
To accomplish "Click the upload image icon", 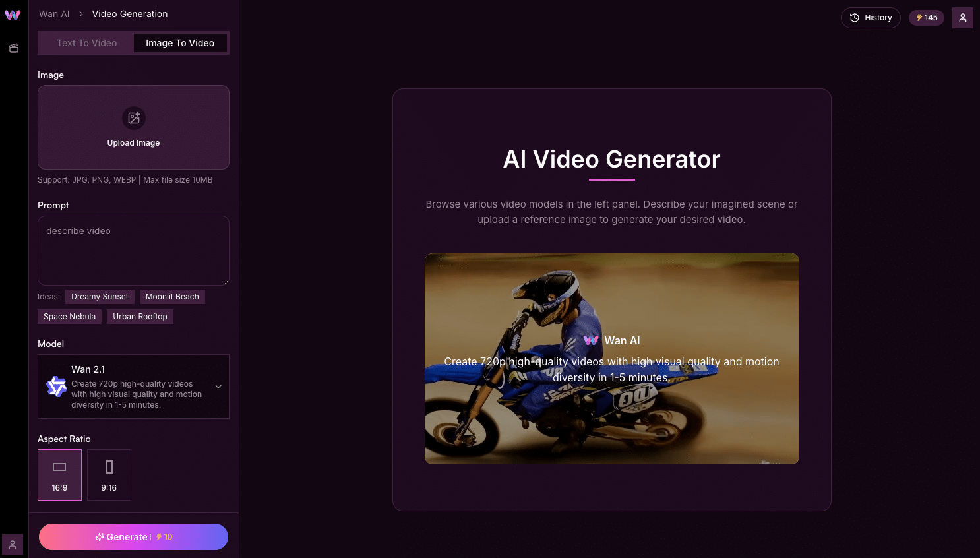I will [x=134, y=118].
